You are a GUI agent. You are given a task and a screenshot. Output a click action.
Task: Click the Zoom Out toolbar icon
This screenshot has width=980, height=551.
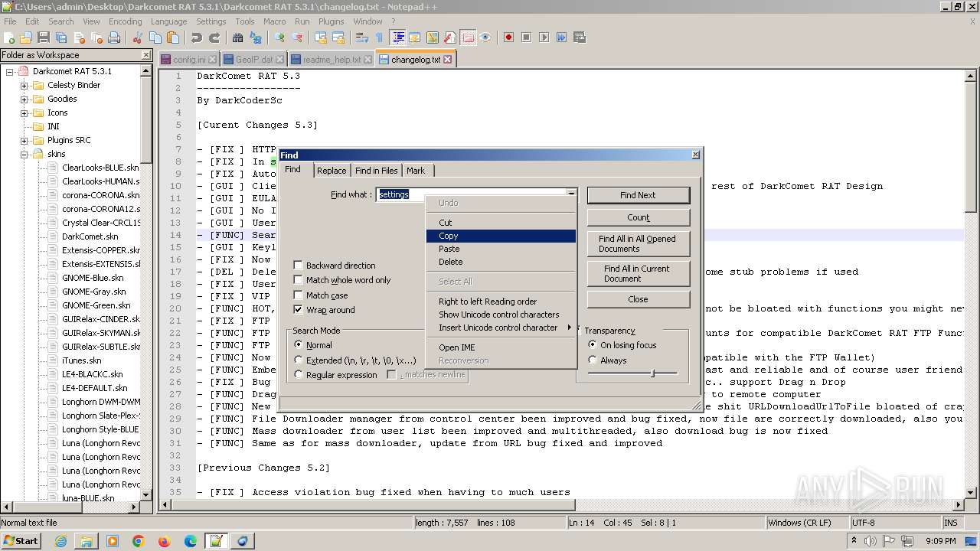click(x=297, y=37)
